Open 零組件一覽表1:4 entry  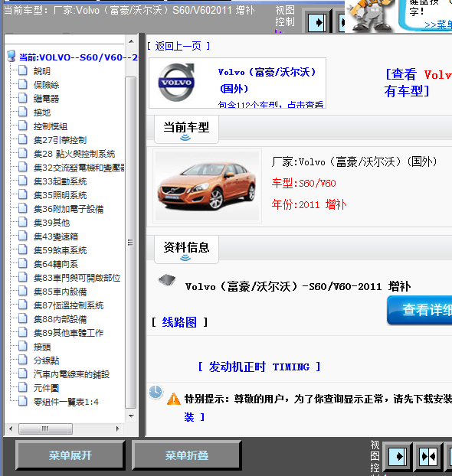tap(66, 402)
